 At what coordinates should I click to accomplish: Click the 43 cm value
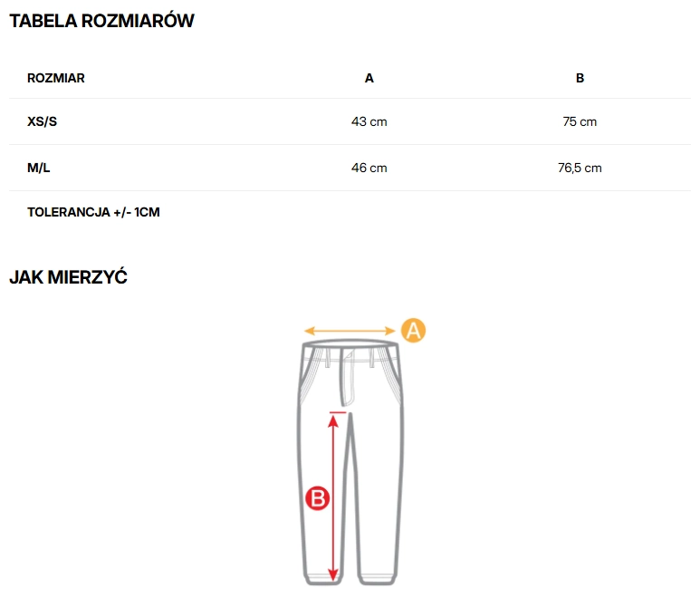(x=369, y=121)
